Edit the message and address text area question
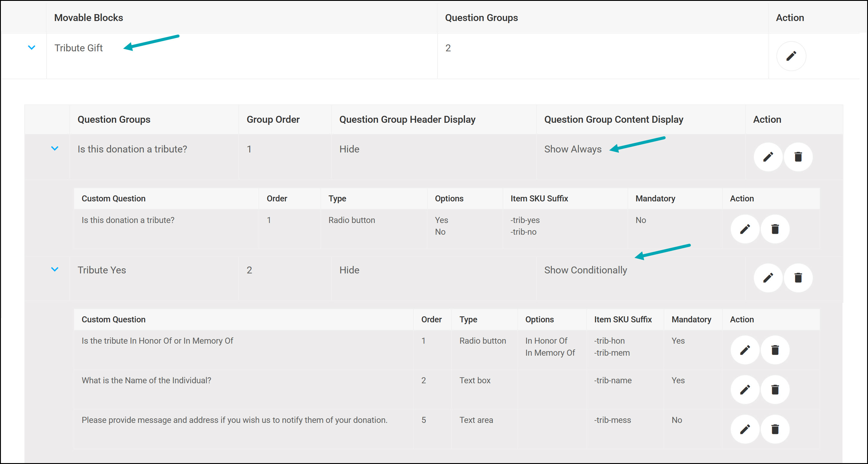Viewport: 868px width, 464px height. coord(745,429)
